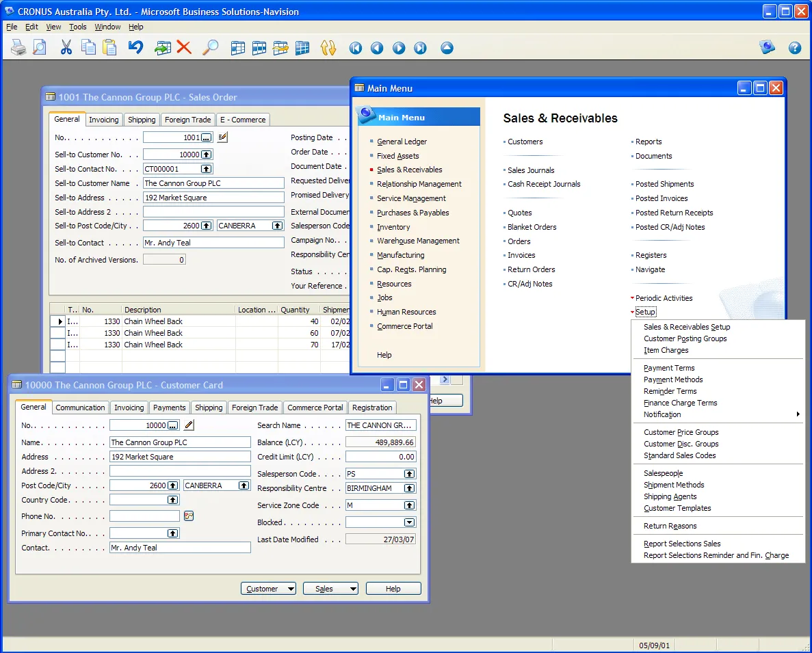812x653 pixels.
Task: Open Sell-to Customer No. lookup arrow
Action: [x=206, y=155]
